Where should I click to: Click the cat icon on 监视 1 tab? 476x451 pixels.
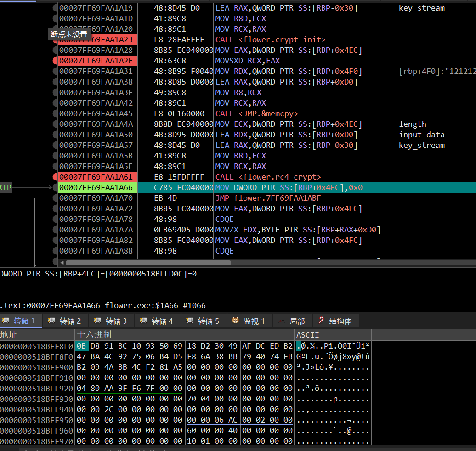[x=235, y=321]
